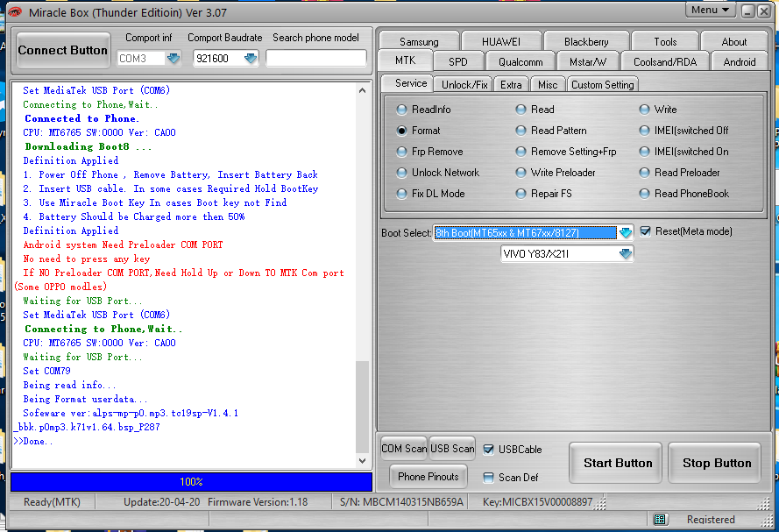Switch to the Coolsand/RDA tab

pyautogui.click(x=665, y=61)
